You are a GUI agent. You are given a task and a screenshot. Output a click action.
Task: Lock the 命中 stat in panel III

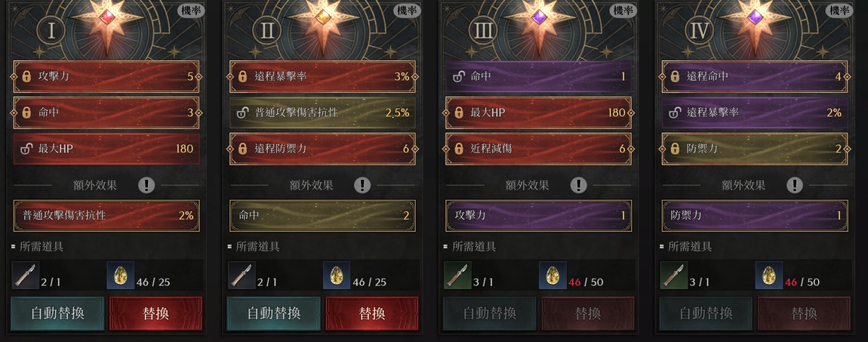point(458,77)
